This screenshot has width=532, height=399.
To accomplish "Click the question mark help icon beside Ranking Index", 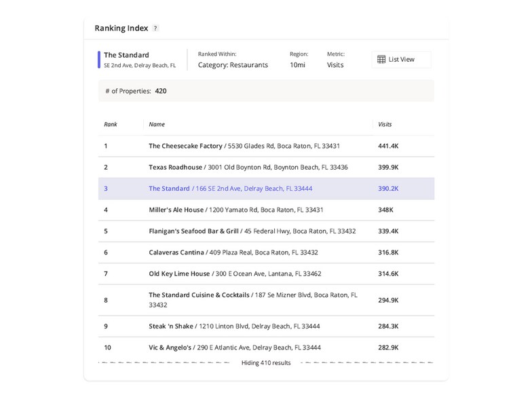I will [155, 28].
